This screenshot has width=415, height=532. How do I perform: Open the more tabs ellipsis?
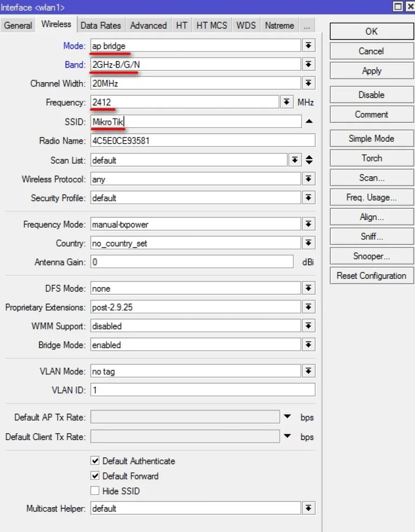[306, 25]
